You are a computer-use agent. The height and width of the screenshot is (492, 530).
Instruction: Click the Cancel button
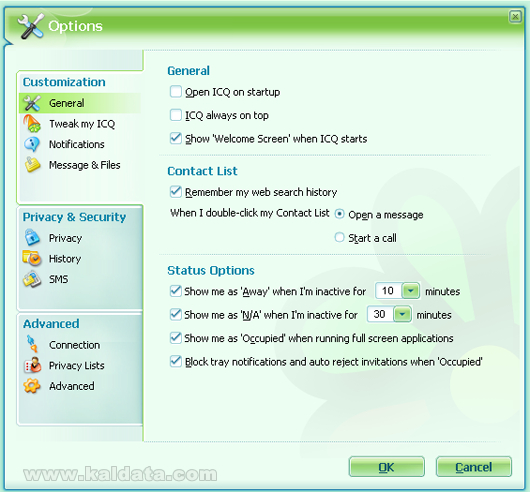[473, 467]
